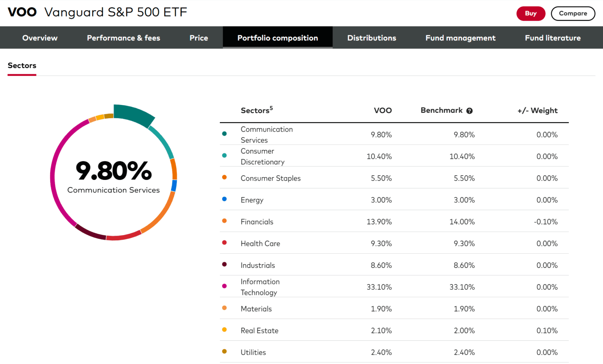This screenshot has height=364, width=603.
Task: Select the Sectors sub-tab
Action: click(x=22, y=66)
